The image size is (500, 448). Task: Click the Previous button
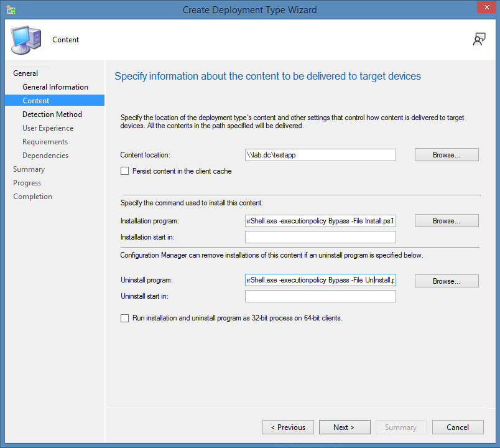pyautogui.click(x=288, y=427)
